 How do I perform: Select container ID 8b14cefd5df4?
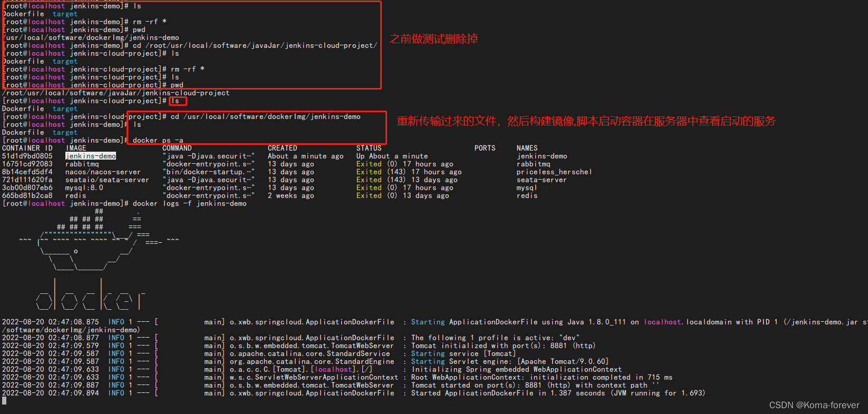pos(27,172)
